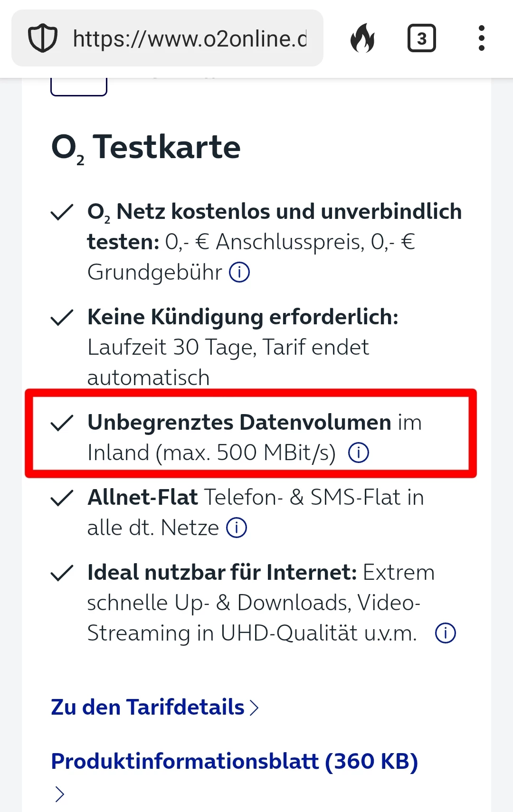This screenshot has height=812, width=513.
Task: Open info icon beside alle dt. Netze
Action: pos(236,528)
